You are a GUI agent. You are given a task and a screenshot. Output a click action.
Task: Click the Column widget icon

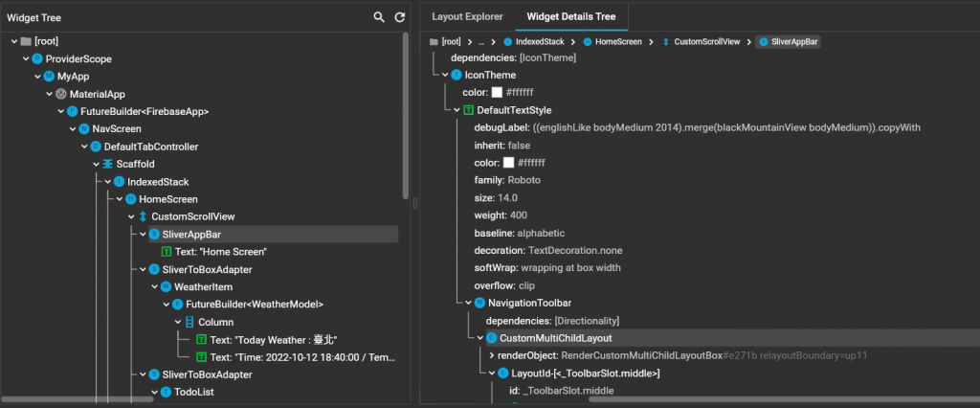tap(189, 322)
